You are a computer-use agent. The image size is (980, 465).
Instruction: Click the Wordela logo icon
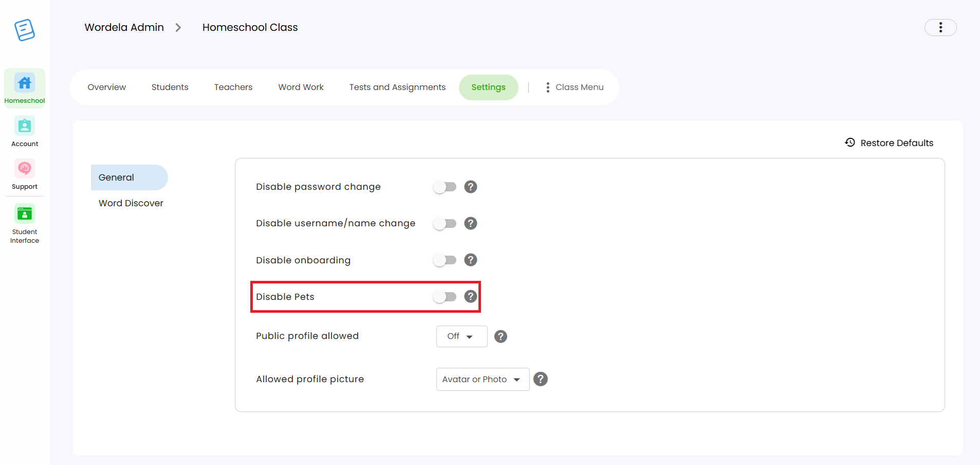click(25, 30)
